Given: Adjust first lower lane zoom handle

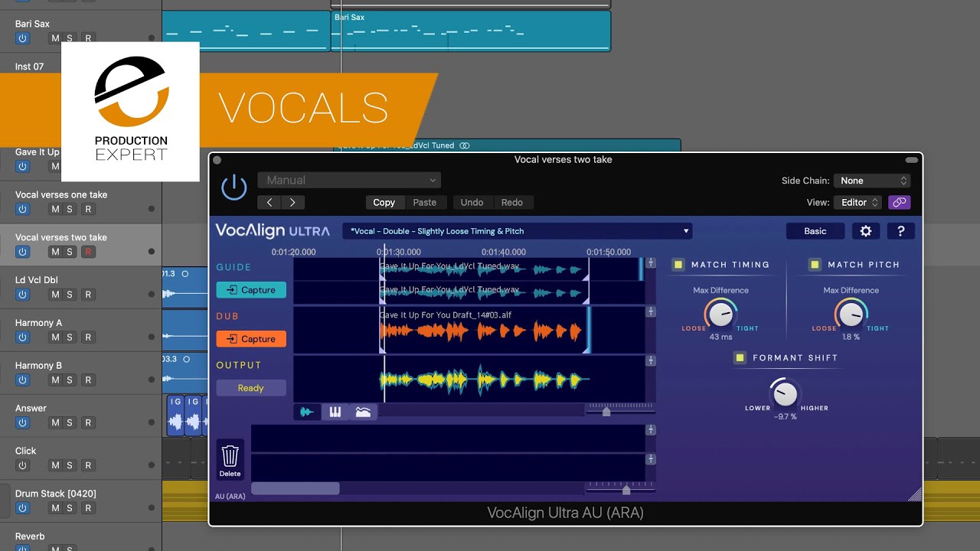Looking at the screenshot, I should (x=651, y=430).
